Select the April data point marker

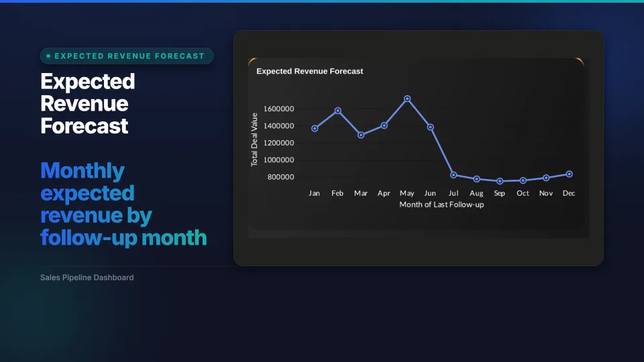tap(384, 125)
